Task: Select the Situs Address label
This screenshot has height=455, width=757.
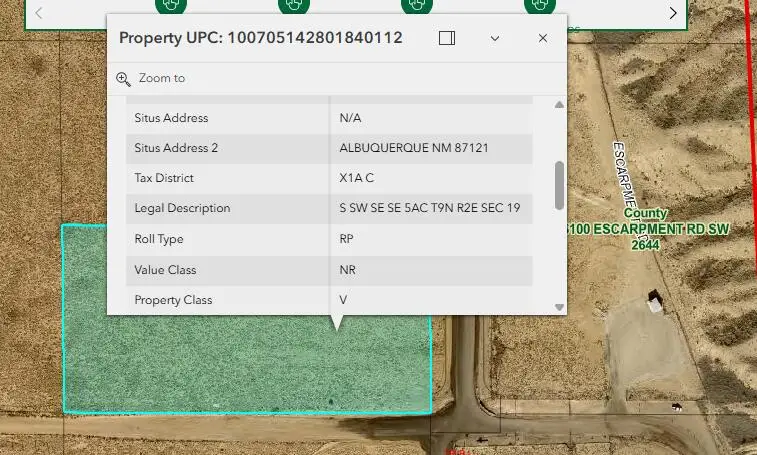Action: 171,118
